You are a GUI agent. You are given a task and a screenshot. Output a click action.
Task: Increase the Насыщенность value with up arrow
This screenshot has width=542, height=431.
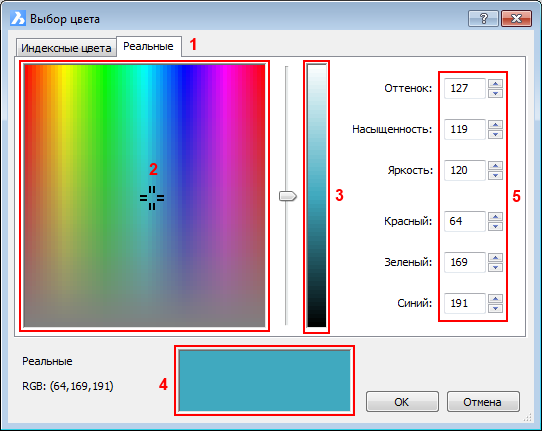495,124
